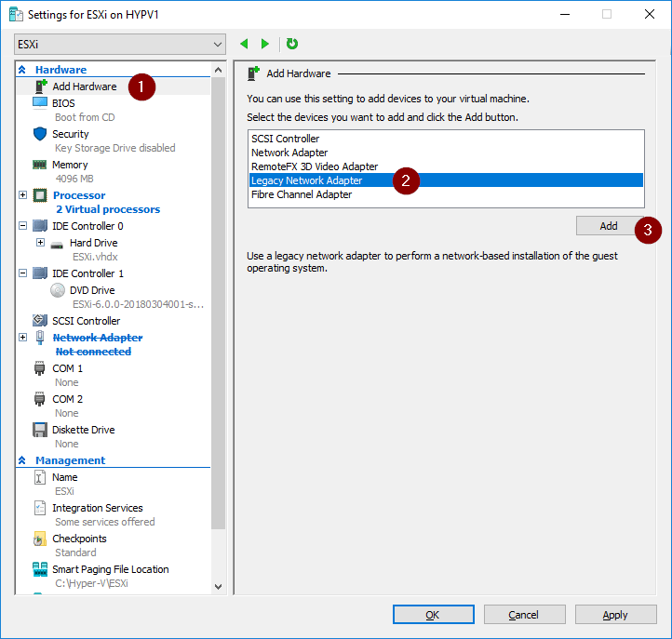Viewport: 672px width, 639px height.
Task: Select Fibre Channel Adapter option
Action: [446, 194]
